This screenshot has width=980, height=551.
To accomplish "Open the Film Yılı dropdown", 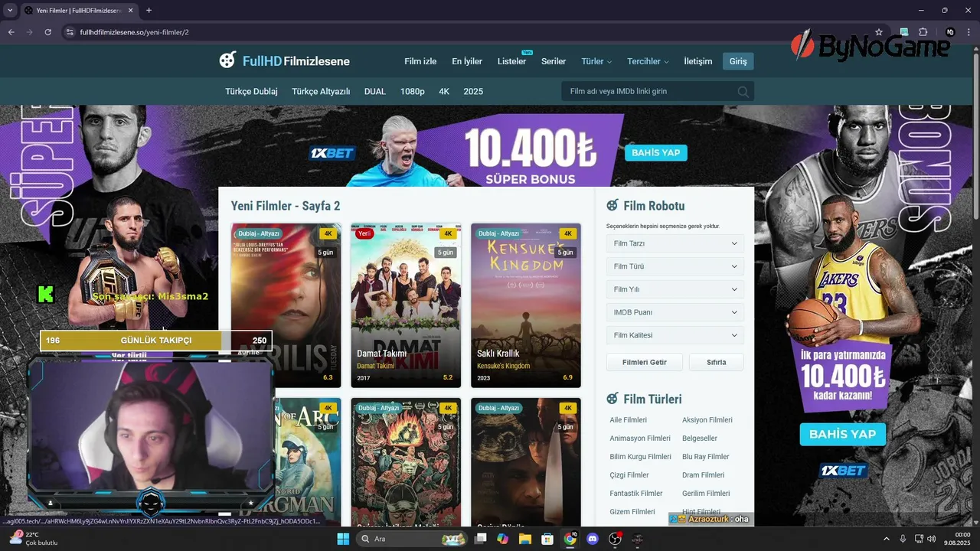I will (x=675, y=289).
